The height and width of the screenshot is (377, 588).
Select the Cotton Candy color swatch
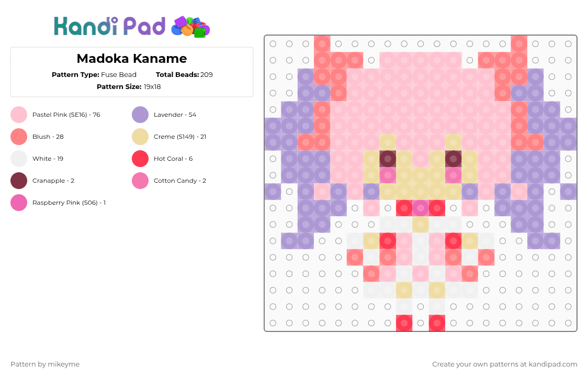click(140, 181)
